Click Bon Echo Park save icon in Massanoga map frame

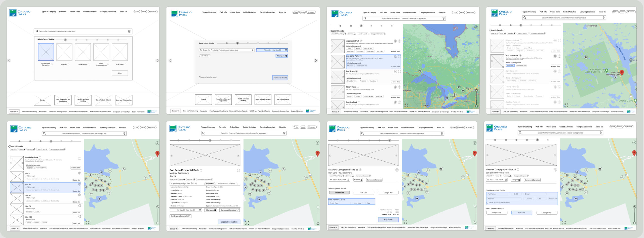pyautogui.click(x=555, y=56)
